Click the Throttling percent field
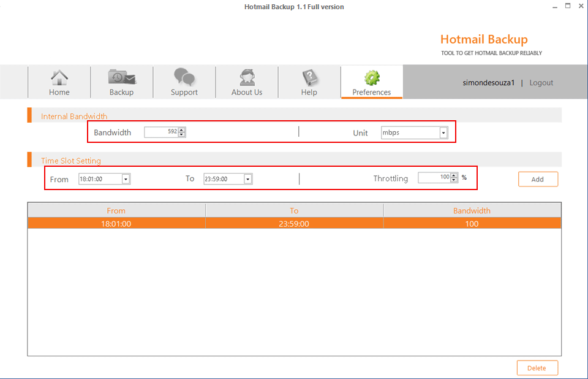 (x=434, y=177)
